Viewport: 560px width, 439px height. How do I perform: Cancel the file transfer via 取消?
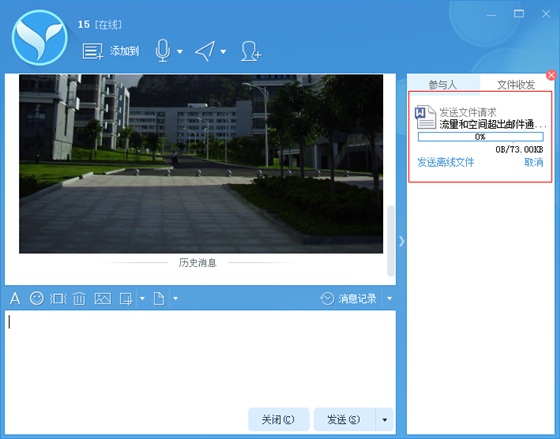tap(534, 163)
